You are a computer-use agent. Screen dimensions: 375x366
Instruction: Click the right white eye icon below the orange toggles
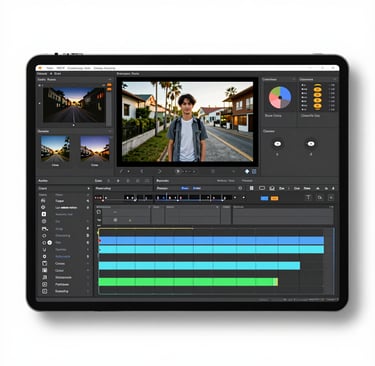(x=311, y=144)
